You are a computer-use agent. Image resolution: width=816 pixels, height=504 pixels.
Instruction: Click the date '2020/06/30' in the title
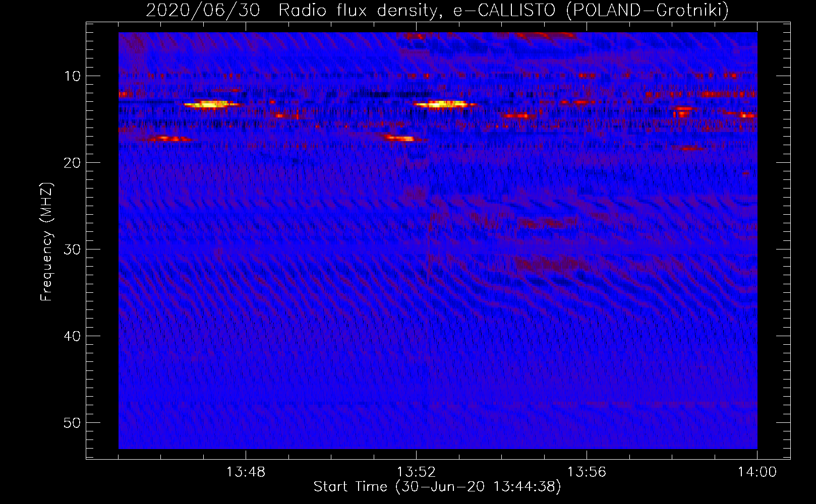point(203,10)
